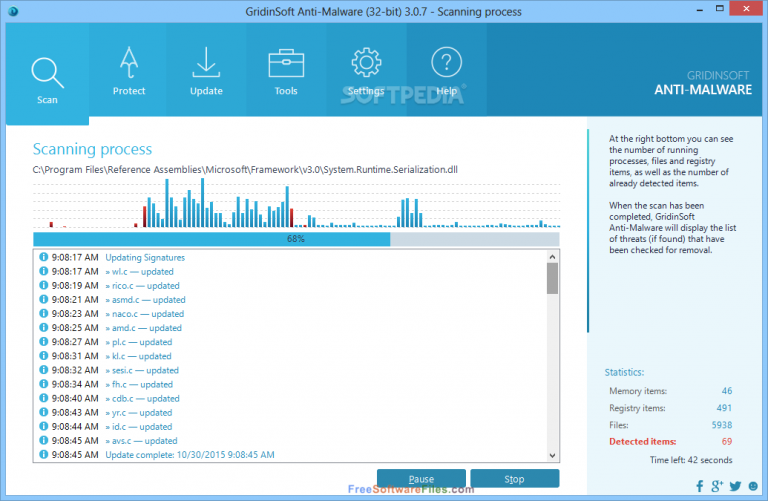Click the GridinSoft app icon in title bar
The height and width of the screenshot is (501, 768).
point(13,11)
